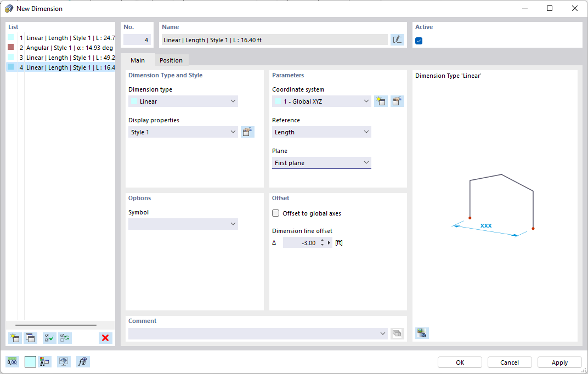Create a new coordinate system

click(381, 101)
